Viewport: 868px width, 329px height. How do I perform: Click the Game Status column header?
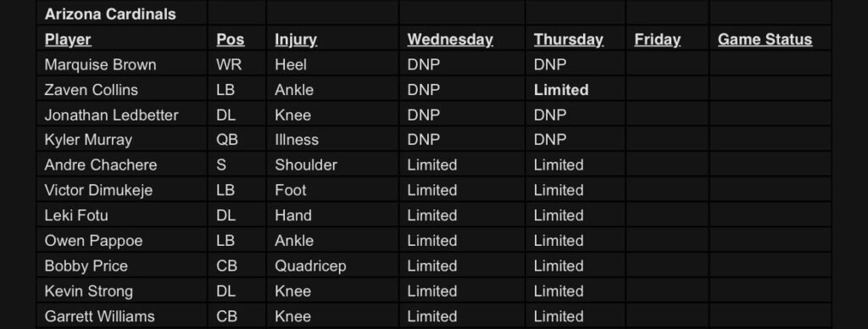(765, 40)
